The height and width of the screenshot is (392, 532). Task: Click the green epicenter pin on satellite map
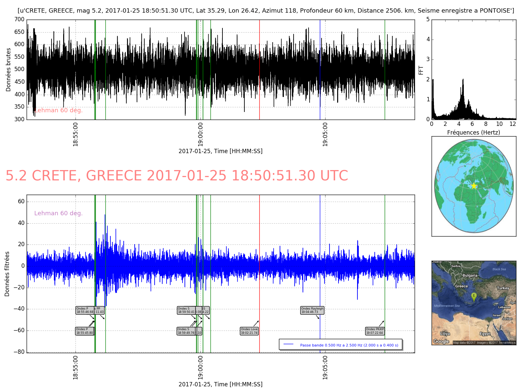click(474, 296)
